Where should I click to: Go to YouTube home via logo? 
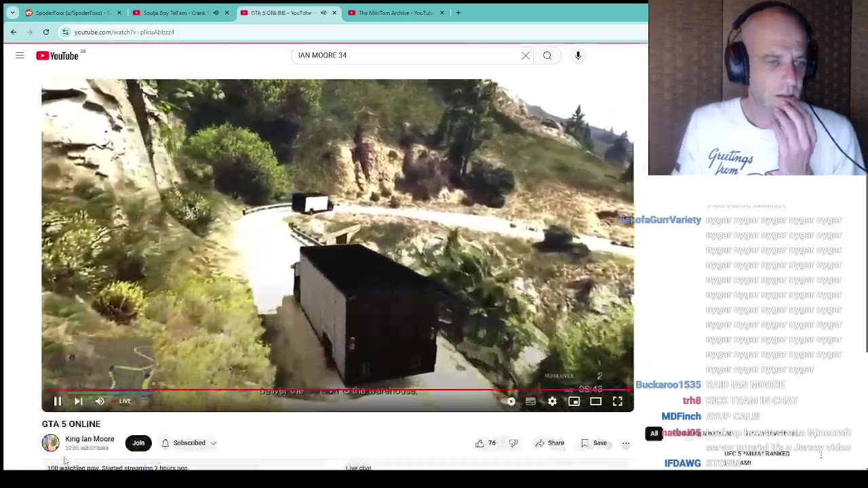click(58, 56)
